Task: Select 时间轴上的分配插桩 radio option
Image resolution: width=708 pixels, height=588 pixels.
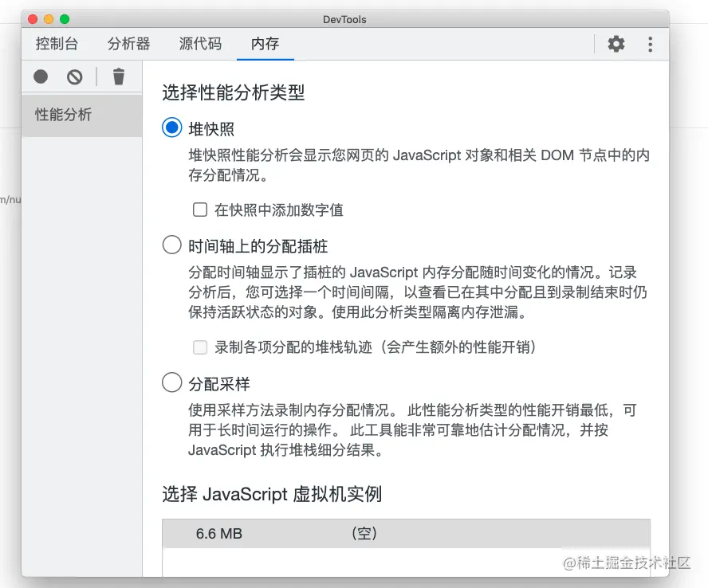Action: (172, 245)
